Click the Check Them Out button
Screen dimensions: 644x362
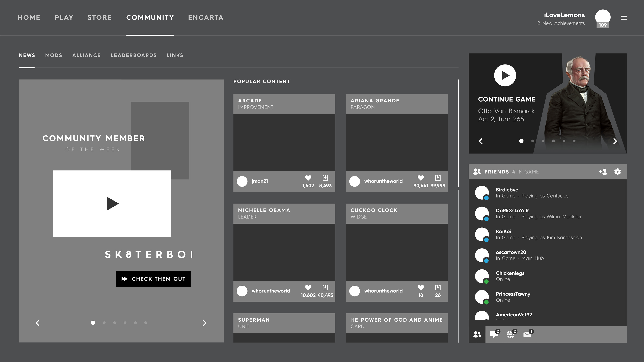153,279
